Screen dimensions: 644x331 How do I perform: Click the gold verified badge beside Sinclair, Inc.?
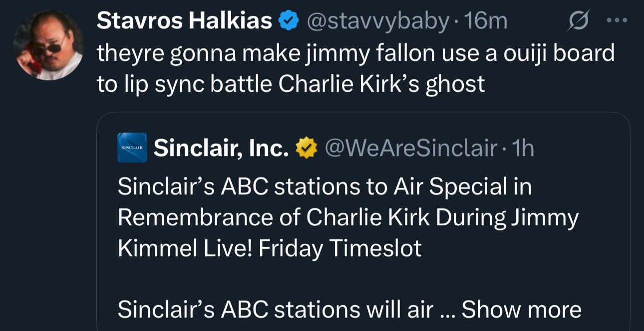[307, 148]
